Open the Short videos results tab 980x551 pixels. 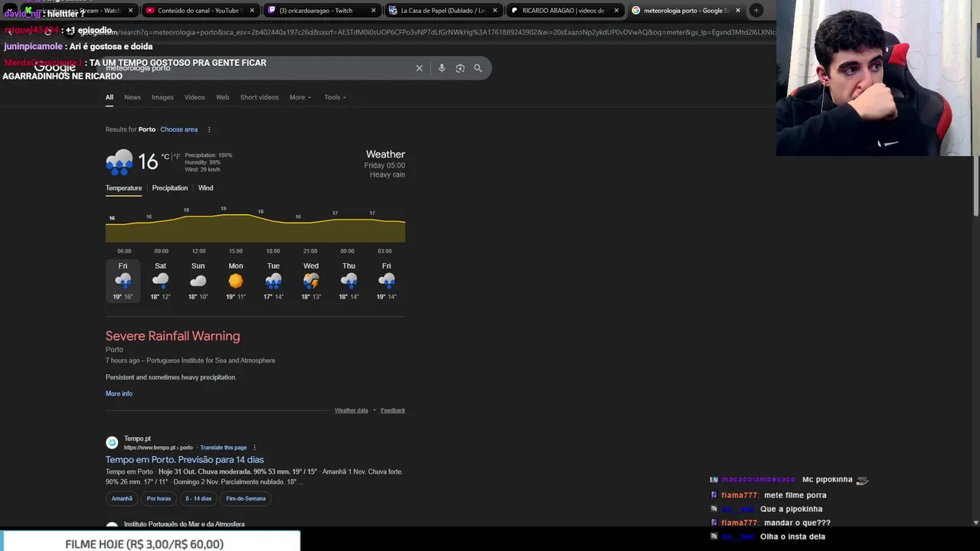(260, 97)
